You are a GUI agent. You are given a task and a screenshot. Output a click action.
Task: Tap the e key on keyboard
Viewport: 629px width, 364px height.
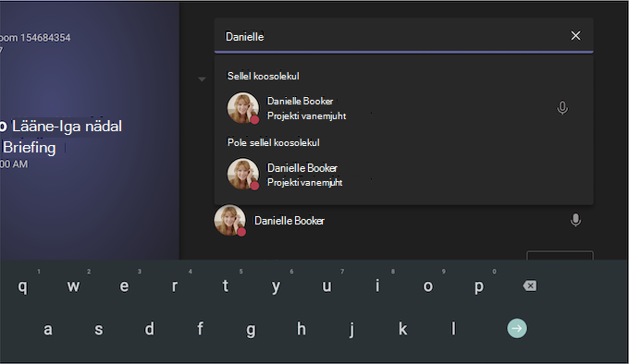pos(124,286)
